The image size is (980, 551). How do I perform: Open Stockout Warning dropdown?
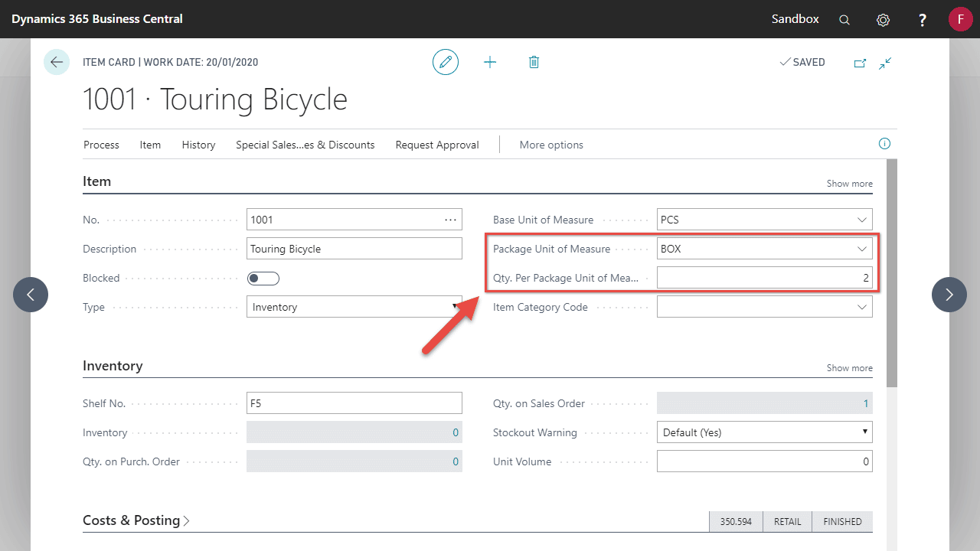coord(765,432)
